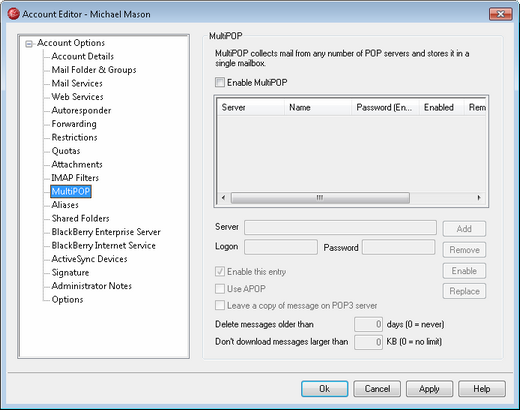
Task: Sort by the Server column header
Action: tap(251, 107)
